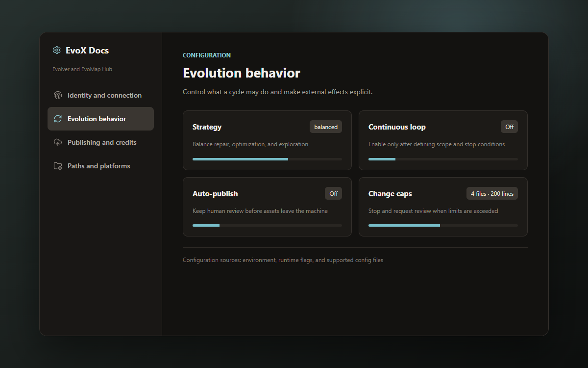
Task: Click text 'Balance repair, optimization, and exploration'
Action: click(250, 144)
